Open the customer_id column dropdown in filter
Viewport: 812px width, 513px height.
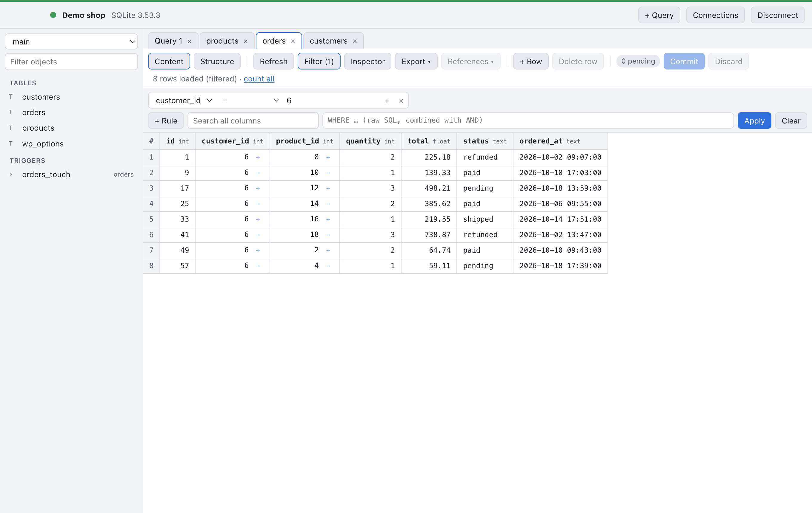184,101
